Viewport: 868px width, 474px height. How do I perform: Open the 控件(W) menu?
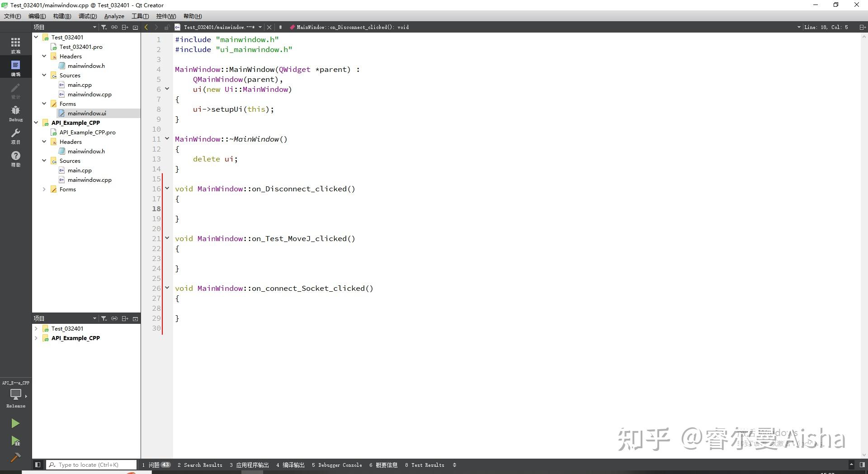(x=166, y=16)
